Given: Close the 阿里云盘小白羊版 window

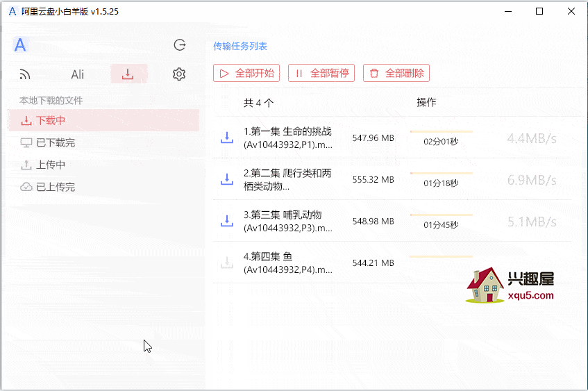Looking at the screenshot, I should click(571, 12).
